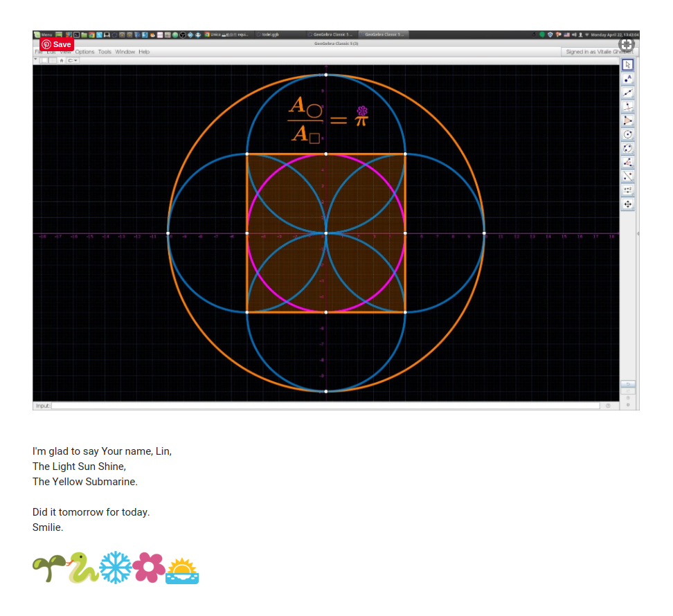Select the Move arrow tool in GeoGebra
This screenshot has height=616, width=673.
coord(627,65)
